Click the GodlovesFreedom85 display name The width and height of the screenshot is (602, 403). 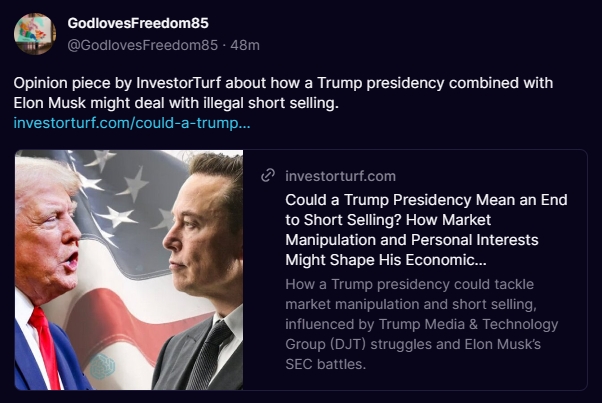tap(138, 23)
